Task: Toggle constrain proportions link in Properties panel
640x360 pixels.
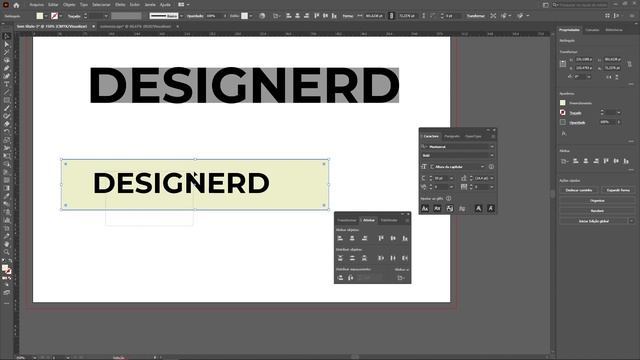Action: coord(629,64)
